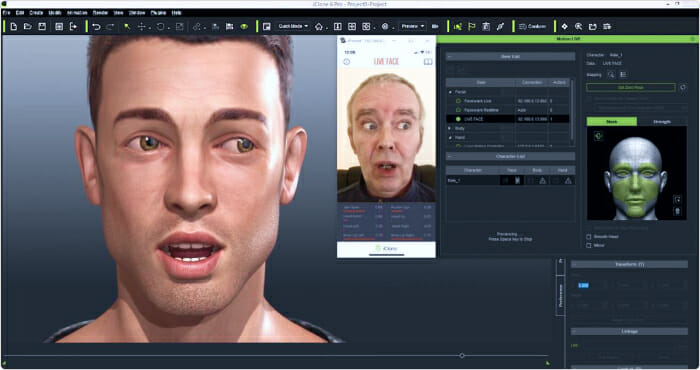Toggle the Faceware Live connection indicator
The image size is (700, 370).
458,101
